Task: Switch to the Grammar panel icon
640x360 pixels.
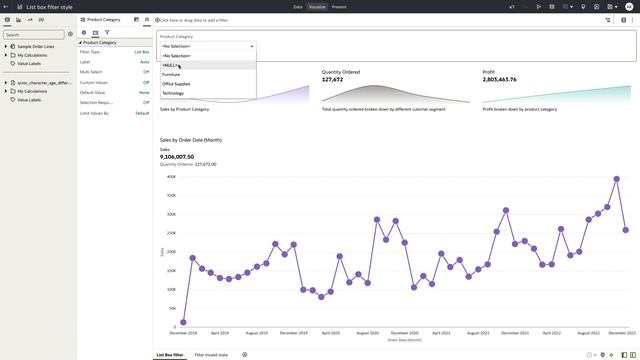Action: 136,20
